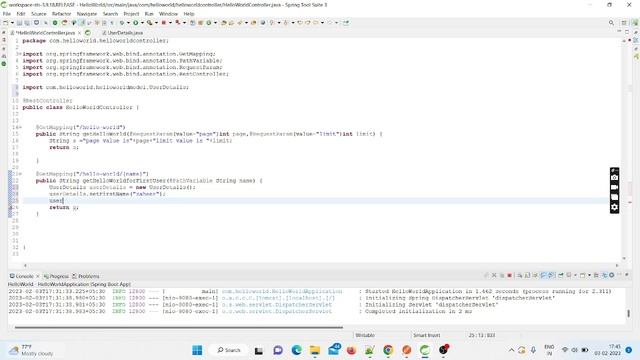Open the Navigate menu

click(x=87, y=14)
